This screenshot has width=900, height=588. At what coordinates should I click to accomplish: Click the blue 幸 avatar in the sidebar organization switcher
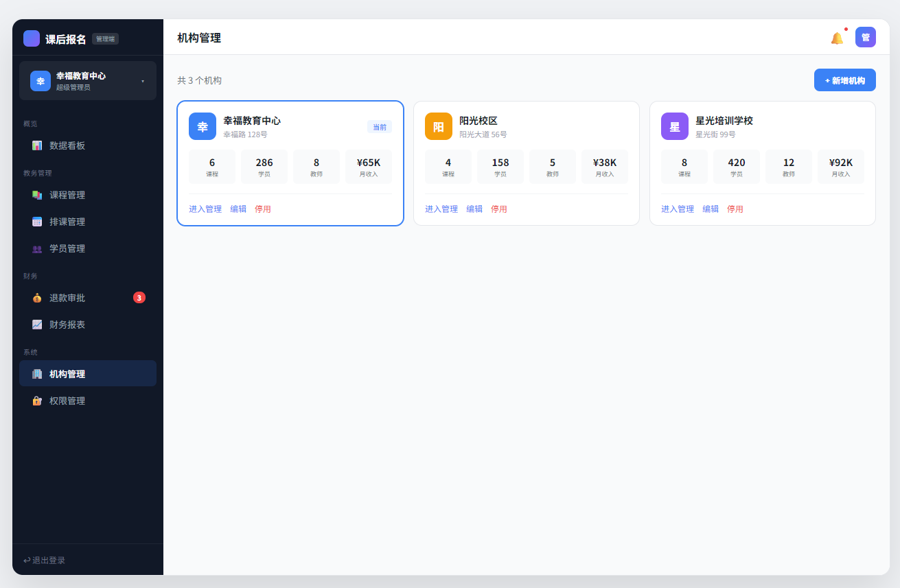point(41,81)
